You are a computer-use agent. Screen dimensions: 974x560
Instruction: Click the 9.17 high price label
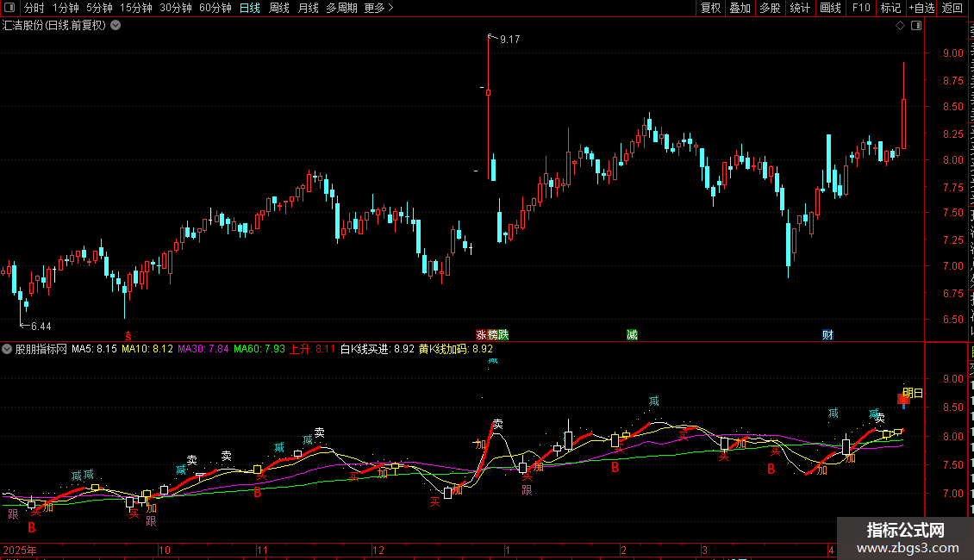point(510,39)
